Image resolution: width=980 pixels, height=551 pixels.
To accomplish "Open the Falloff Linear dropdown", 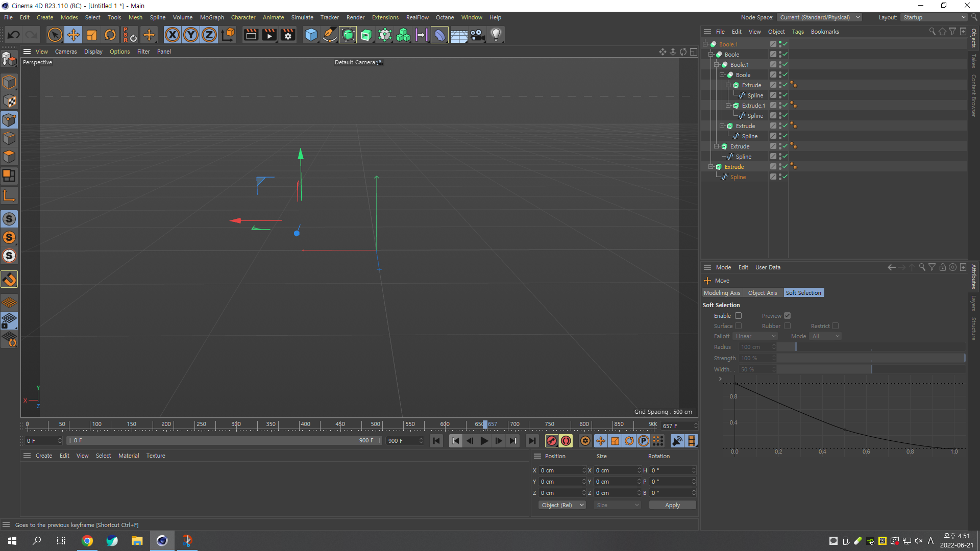I will point(755,336).
